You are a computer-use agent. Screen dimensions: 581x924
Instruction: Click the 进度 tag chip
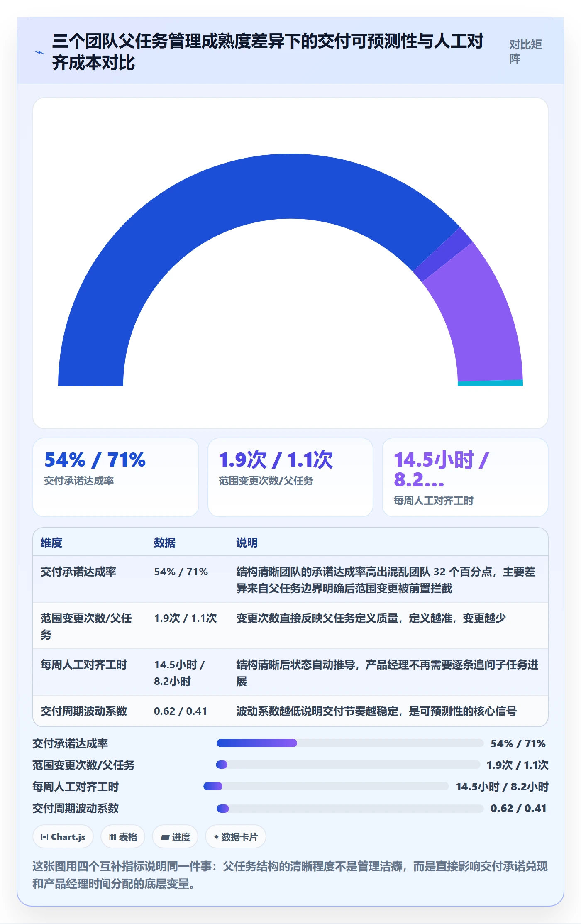click(175, 837)
